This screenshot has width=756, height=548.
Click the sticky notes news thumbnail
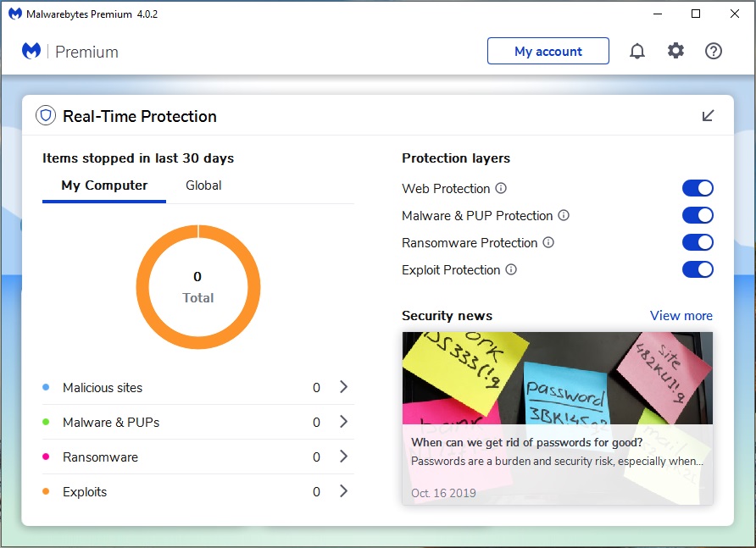click(x=558, y=378)
